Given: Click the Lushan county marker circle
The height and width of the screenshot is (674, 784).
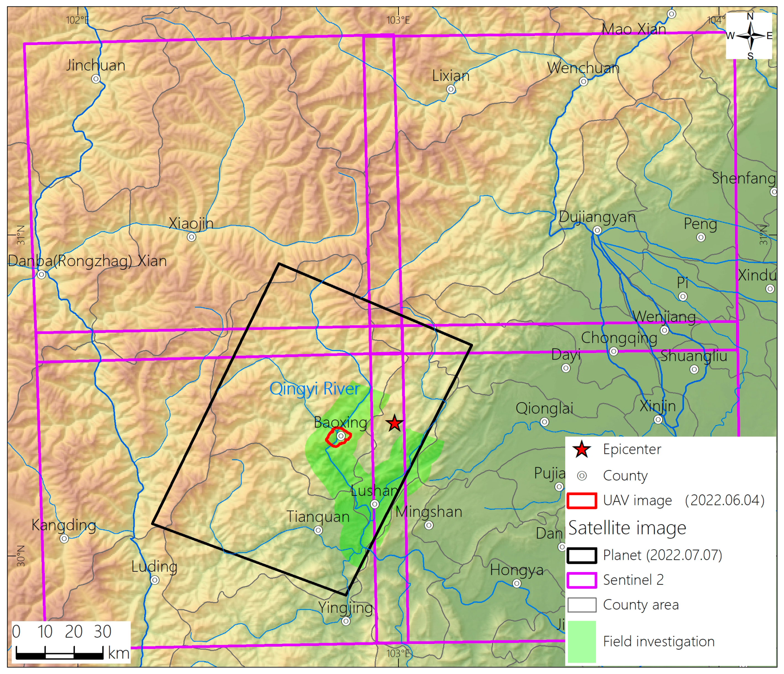Looking at the screenshot, I should (x=375, y=504).
